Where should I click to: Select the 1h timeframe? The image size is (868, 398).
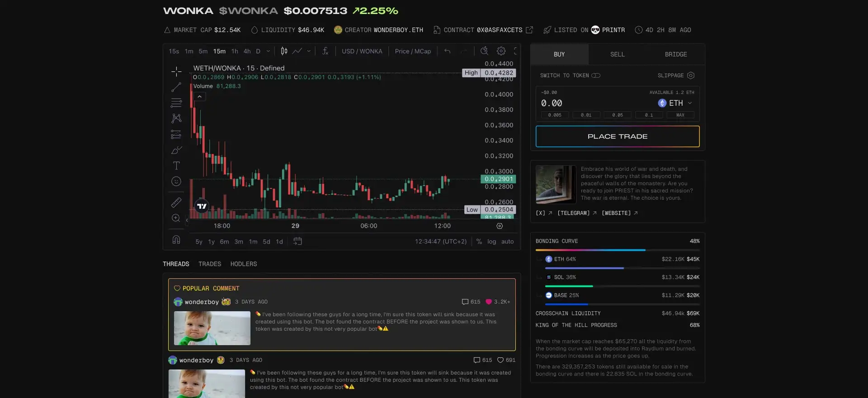tap(235, 51)
